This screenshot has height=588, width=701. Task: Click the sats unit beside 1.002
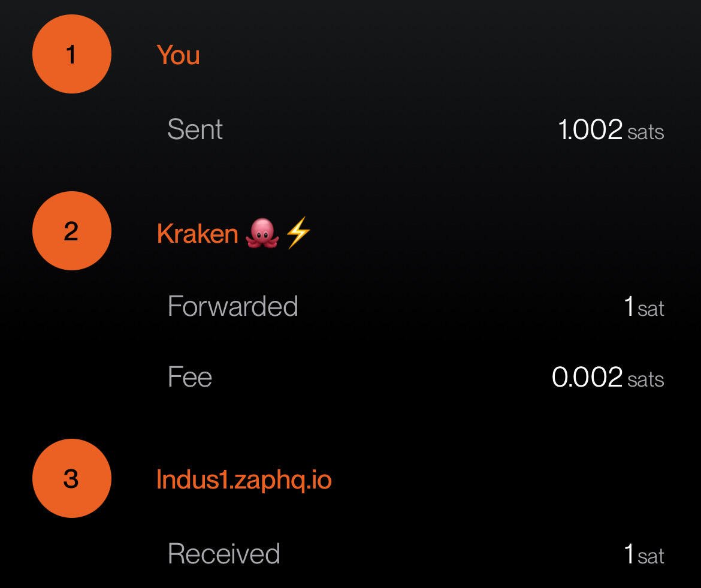[x=646, y=132]
